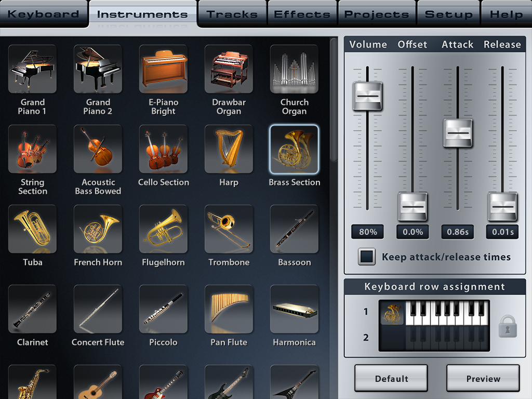Click the Preview button

click(x=483, y=378)
